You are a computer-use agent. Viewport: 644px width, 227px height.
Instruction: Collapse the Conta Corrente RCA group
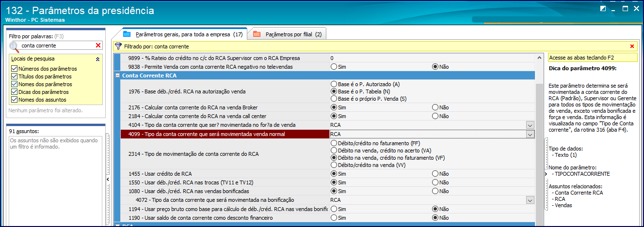pyautogui.click(x=118, y=76)
